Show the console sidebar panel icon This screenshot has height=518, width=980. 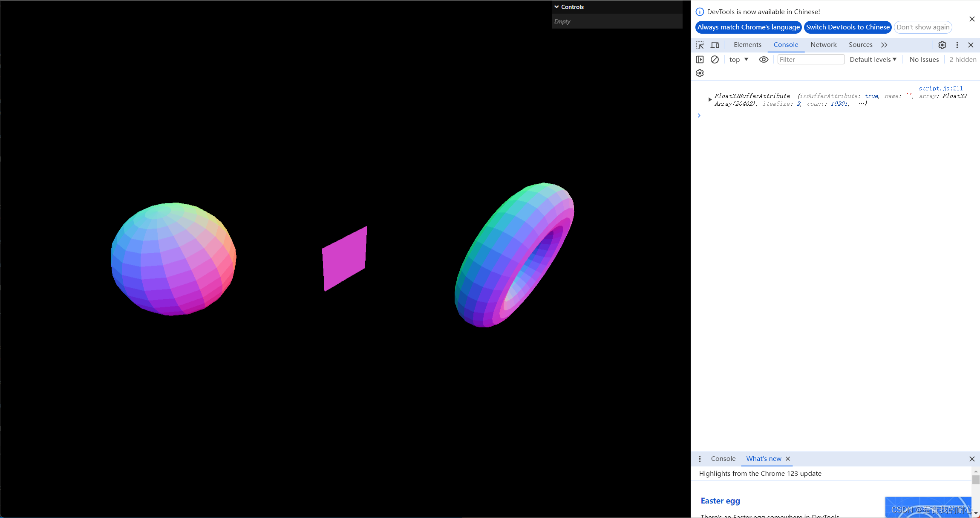[x=700, y=60]
